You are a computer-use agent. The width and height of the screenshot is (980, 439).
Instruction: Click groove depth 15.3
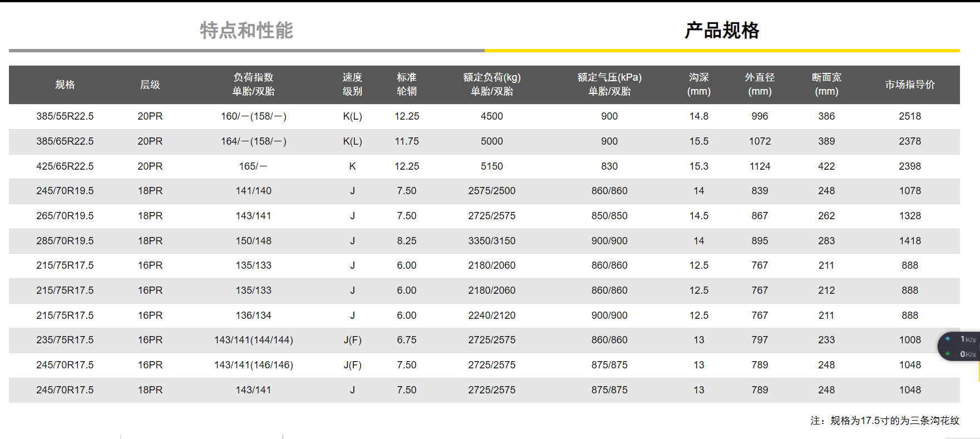click(699, 166)
